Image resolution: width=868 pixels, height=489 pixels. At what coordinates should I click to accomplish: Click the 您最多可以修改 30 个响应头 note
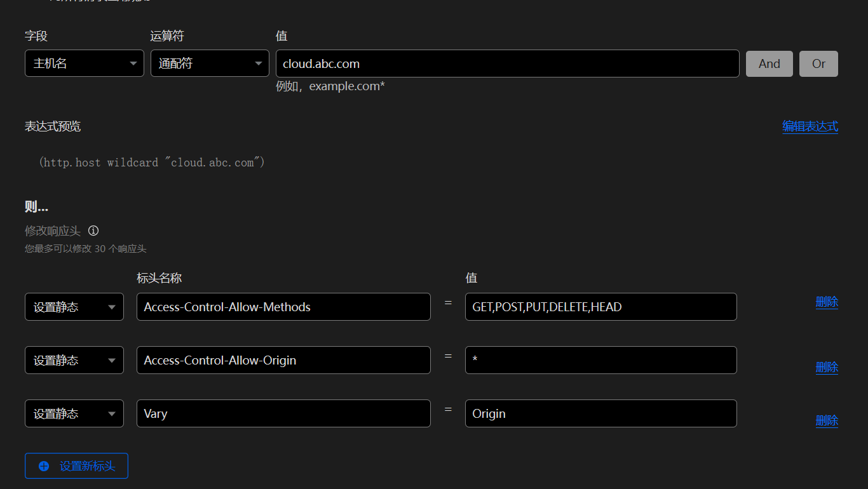tap(86, 249)
